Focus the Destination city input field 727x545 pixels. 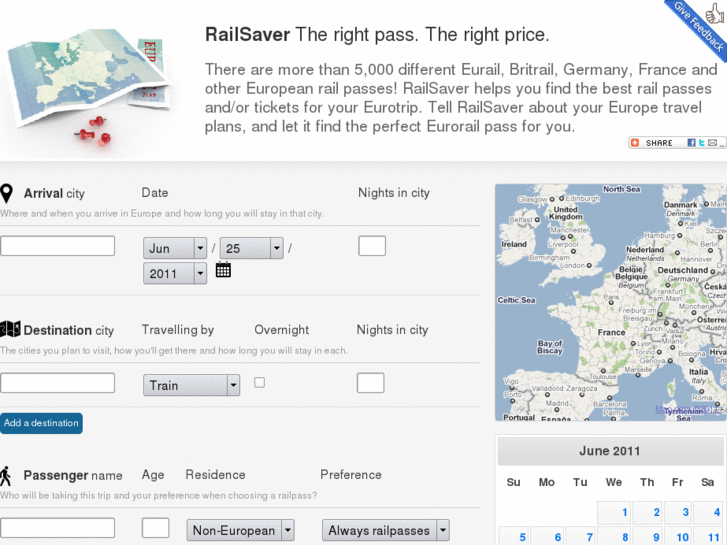click(x=57, y=383)
